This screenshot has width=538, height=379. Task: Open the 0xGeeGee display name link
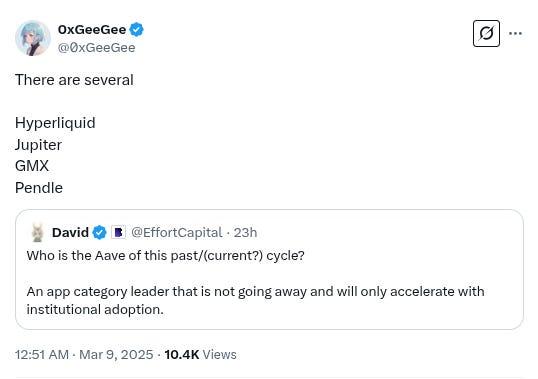pyautogui.click(x=92, y=29)
